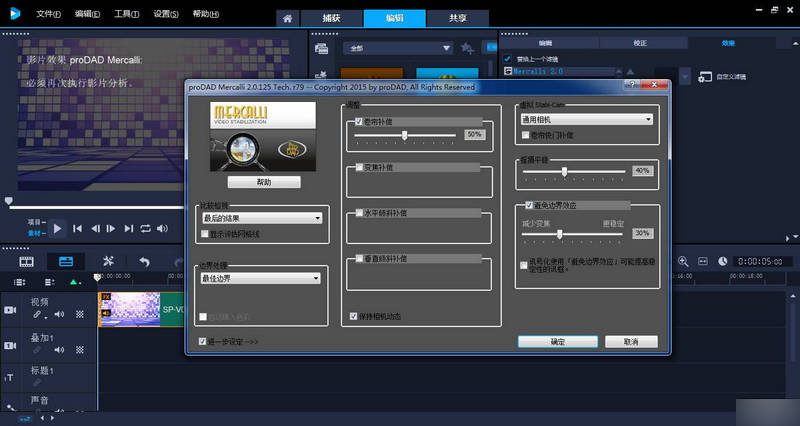800x426 pixels.
Task: Switch to the Share workspace tab
Action: (x=458, y=18)
